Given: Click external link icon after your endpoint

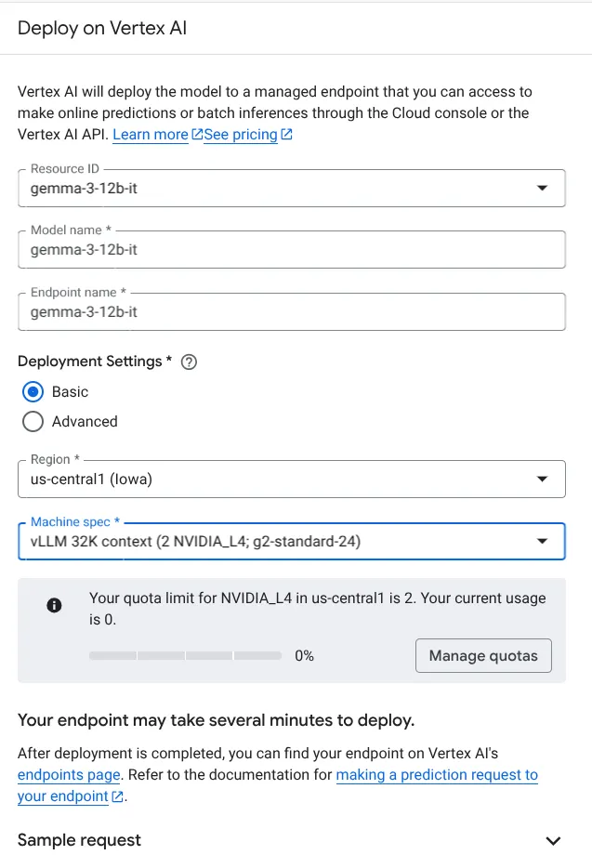Looking at the screenshot, I should pos(117,796).
